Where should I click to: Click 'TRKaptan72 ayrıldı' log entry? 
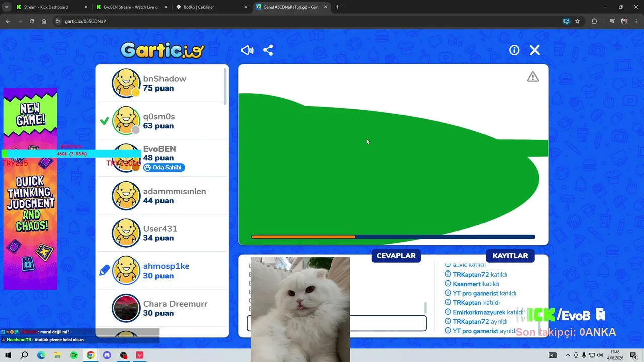476,322
